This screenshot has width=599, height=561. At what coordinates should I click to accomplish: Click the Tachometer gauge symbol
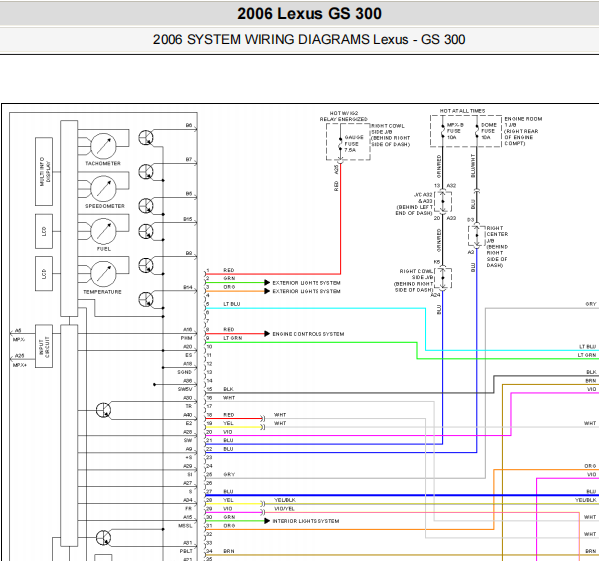pos(103,146)
